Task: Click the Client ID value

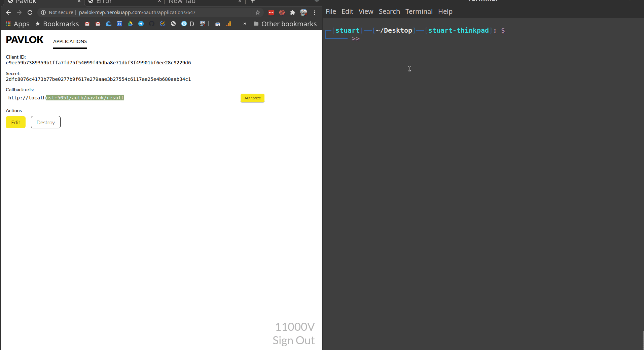Action: click(x=98, y=63)
